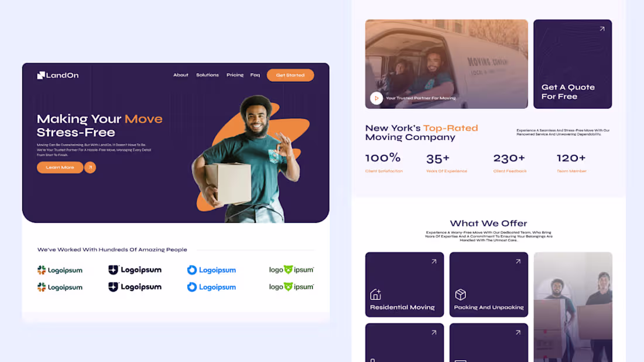Click the Learn More button

click(60, 167)
